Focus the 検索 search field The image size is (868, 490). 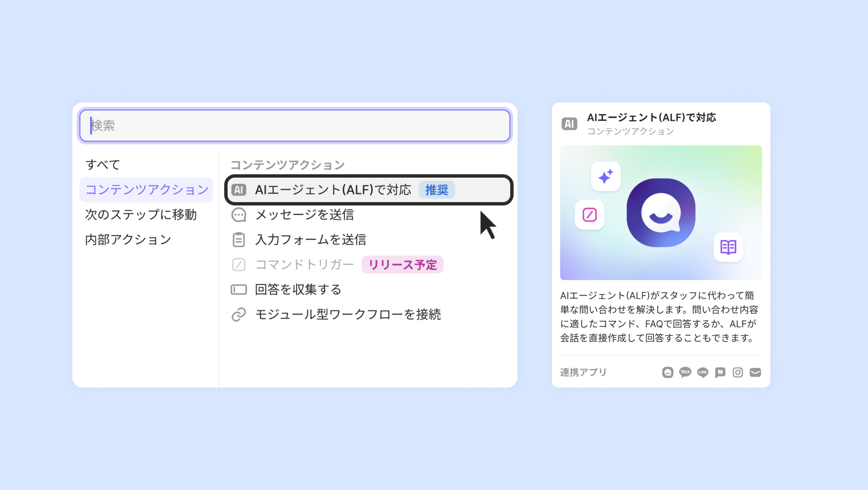point(295,126)
